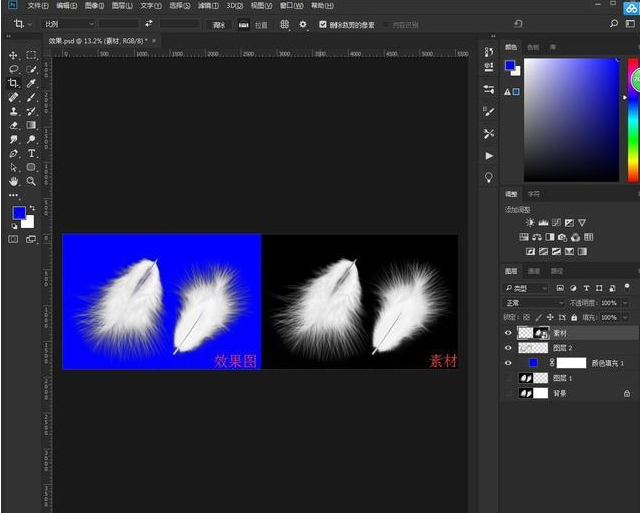This screenshot has height=513, width=640.
Task: Click the 清除 button in options bar
Action: pos(219,23)
